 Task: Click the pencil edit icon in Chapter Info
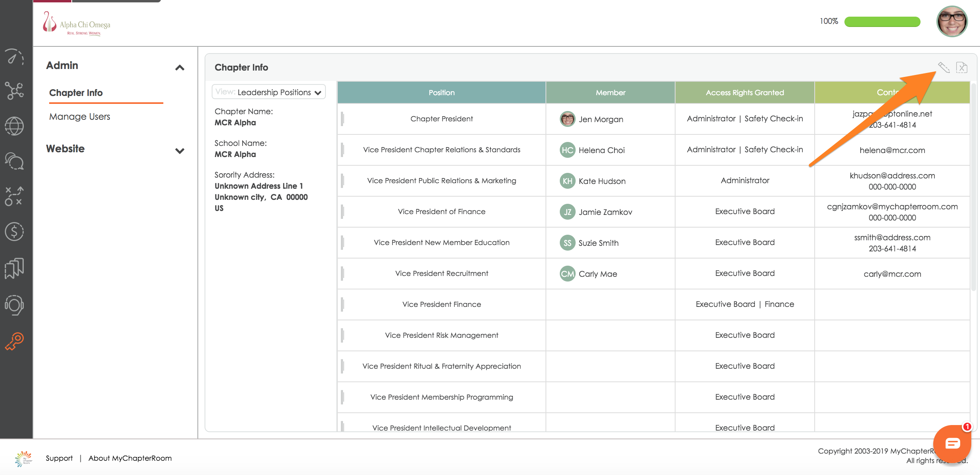coord(944,67)
